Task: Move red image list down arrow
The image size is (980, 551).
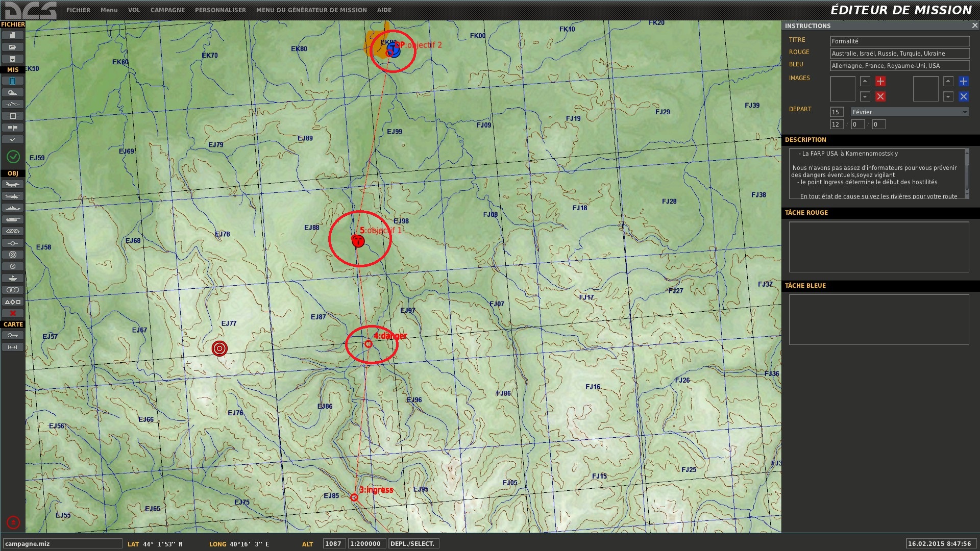Action: click(x=865, y=96)
